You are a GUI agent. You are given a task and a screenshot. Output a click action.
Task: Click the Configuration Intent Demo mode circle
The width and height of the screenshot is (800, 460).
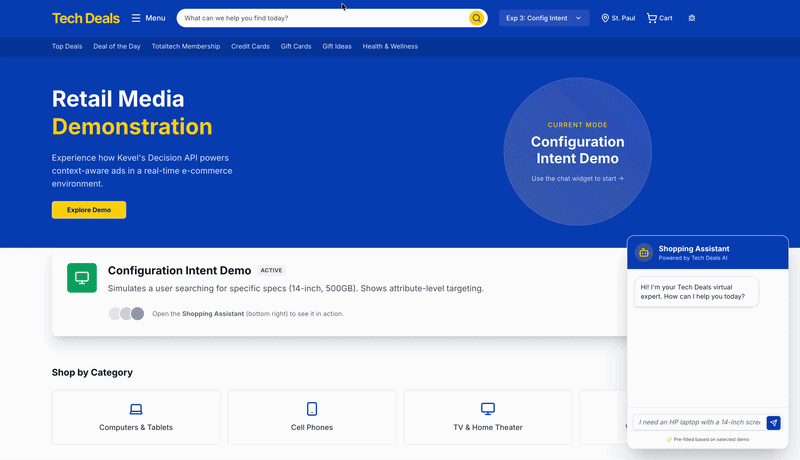pyautogui.click(x=578, y=151)
